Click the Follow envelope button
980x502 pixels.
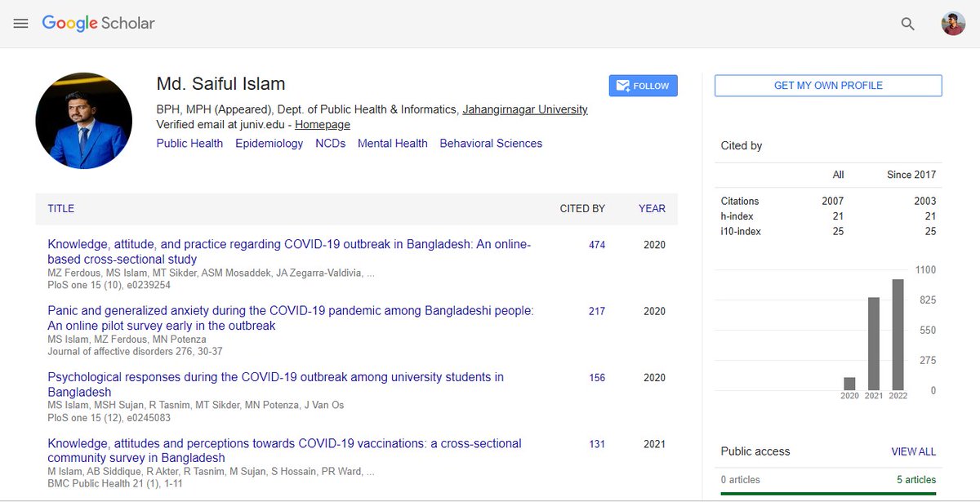(643, 85)
